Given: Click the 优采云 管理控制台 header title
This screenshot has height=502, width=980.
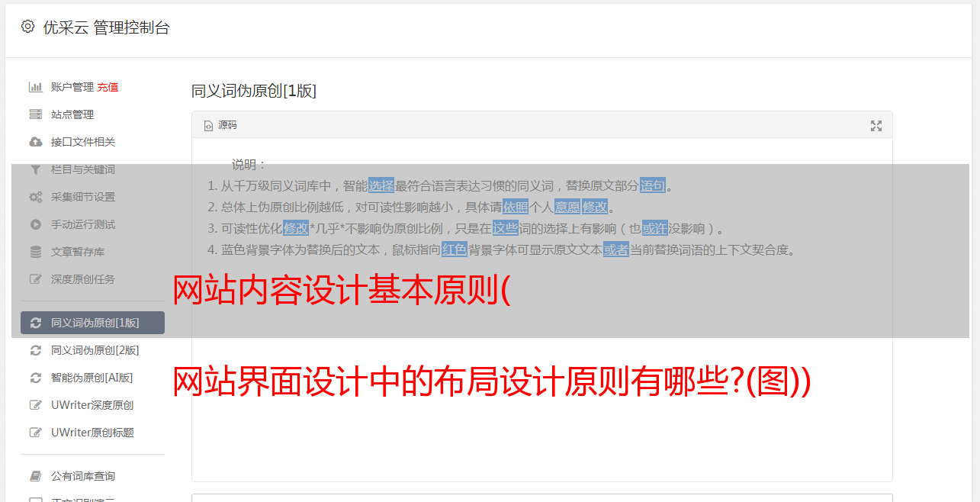Looking at the screenshot, I should 106,27.
